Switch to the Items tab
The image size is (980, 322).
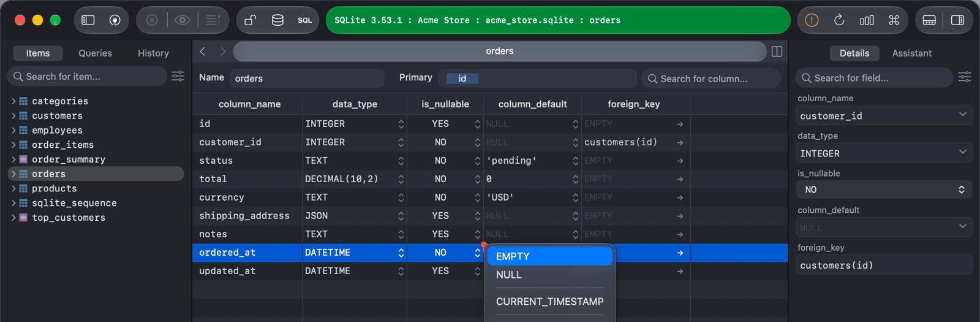(x=38, y=53)
